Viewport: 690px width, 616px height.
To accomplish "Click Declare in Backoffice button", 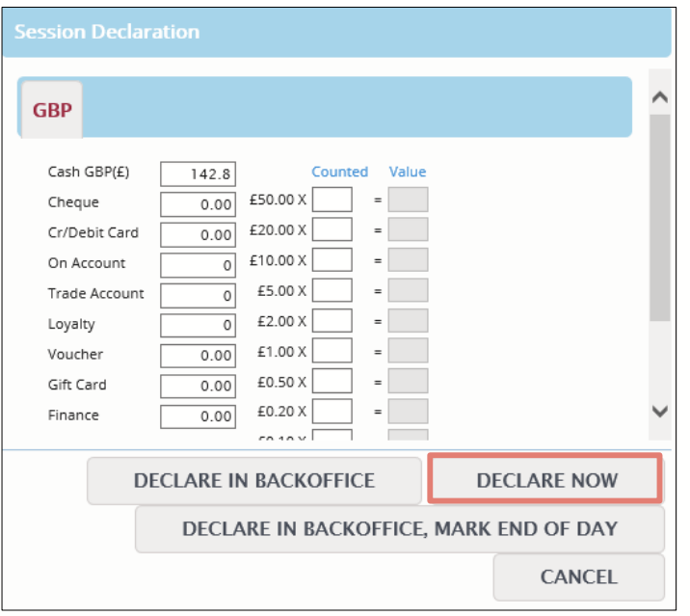I will (253, 480).
